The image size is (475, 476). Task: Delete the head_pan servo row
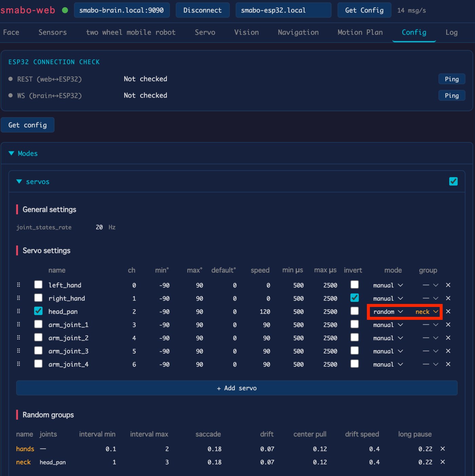tap(448, 312)
